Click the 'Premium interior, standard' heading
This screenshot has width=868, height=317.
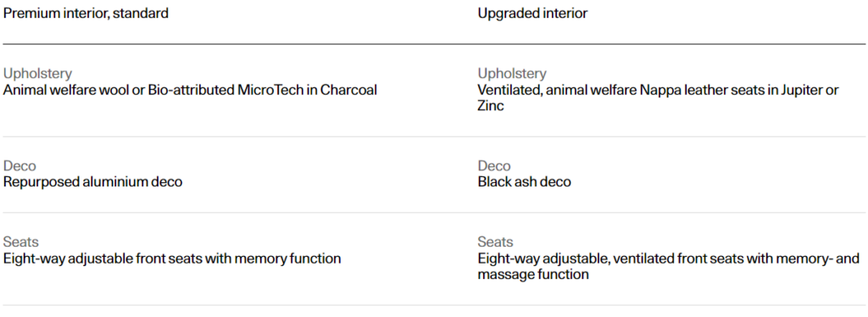tap(86, 14)
